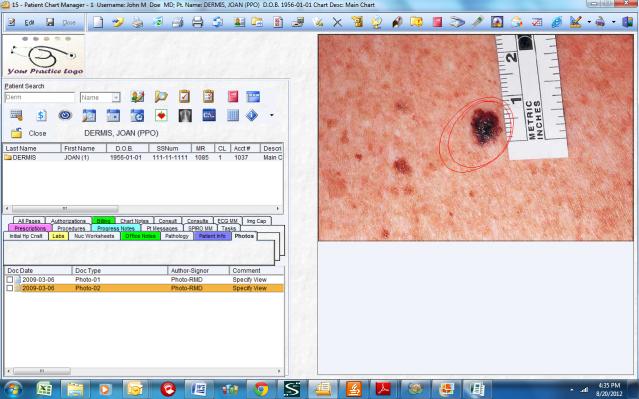This screenshot has width=639, height=399.
Task: Click the Comment column header
Action: (x=256, y=271)
